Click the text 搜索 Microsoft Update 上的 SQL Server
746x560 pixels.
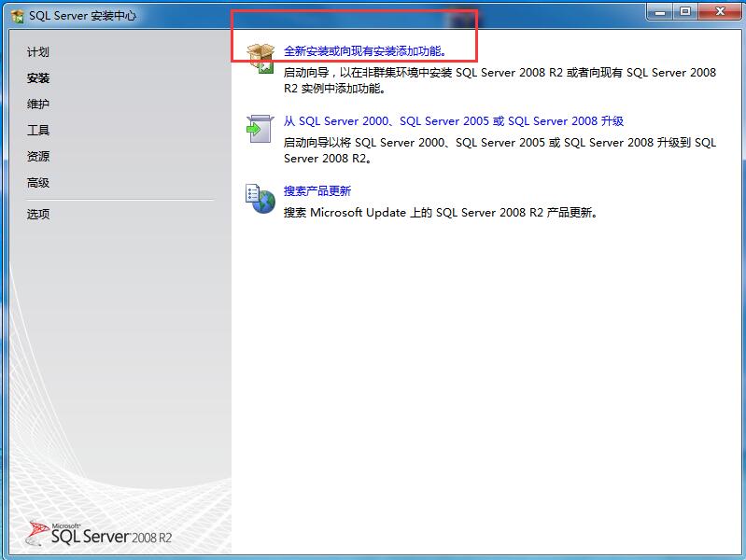pyautogui.click(x=440, y=213)
